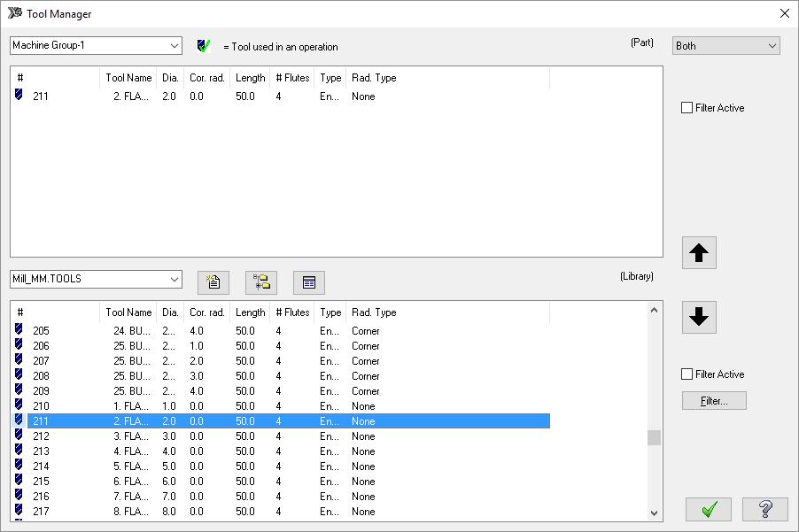Click the tool icon of library row 210
The width and height of the screenshot is (799, 532).
(x=19, y=405)
